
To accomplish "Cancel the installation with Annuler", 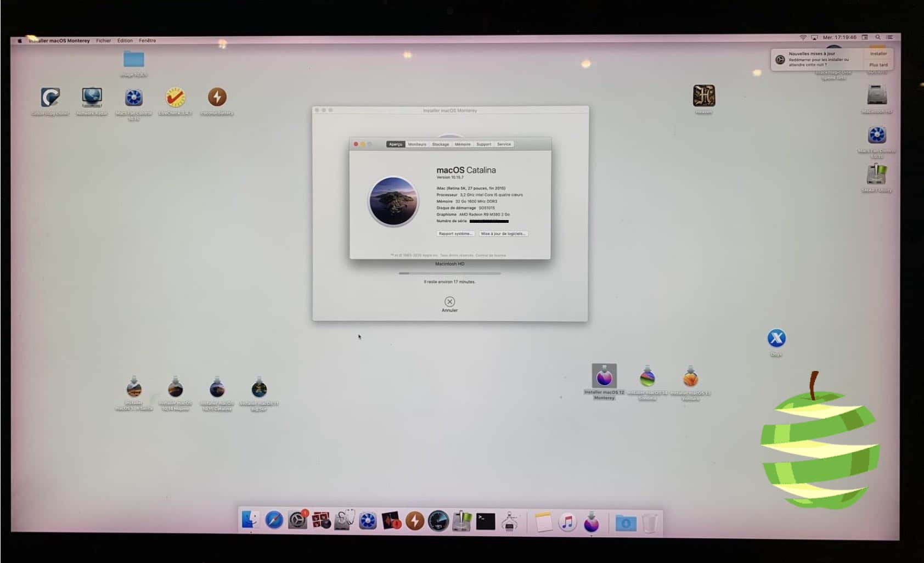I will 449,302.
